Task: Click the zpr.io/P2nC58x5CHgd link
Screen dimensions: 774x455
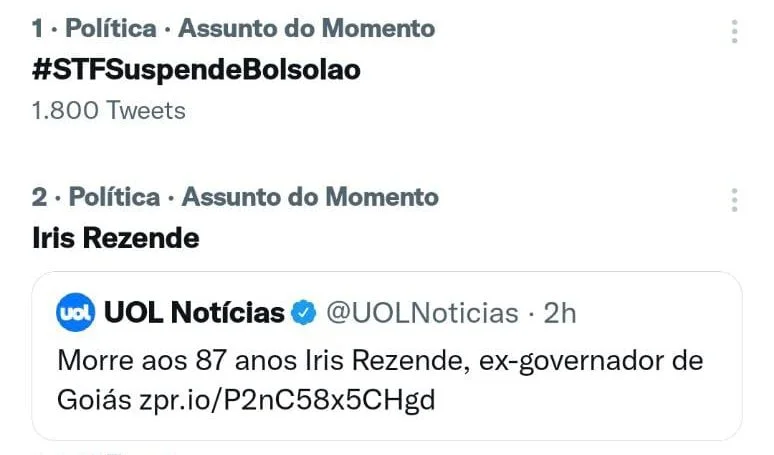Action: coord(287,400)
